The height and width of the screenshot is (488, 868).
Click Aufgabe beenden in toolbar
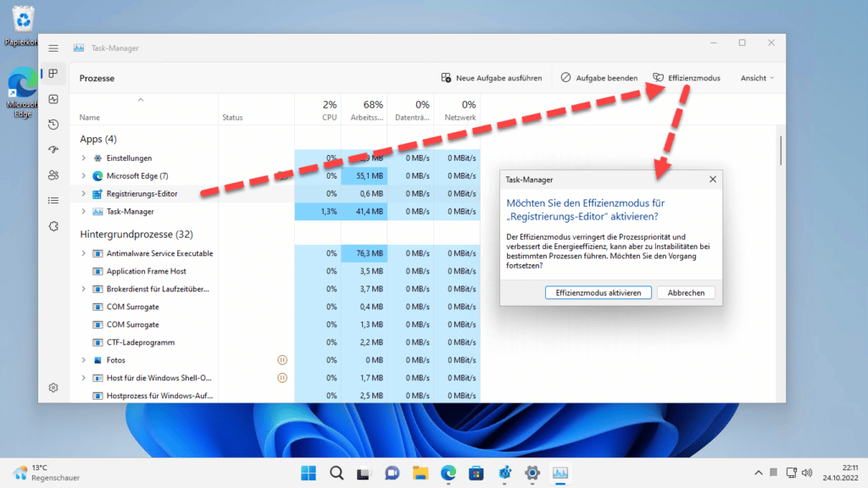[x=599, y=78]
